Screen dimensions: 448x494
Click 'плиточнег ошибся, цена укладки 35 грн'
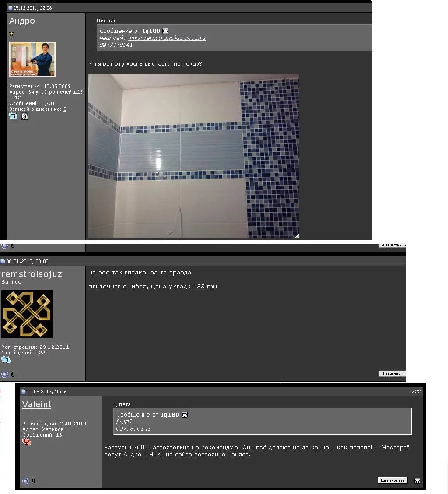[x=153, y=287]
